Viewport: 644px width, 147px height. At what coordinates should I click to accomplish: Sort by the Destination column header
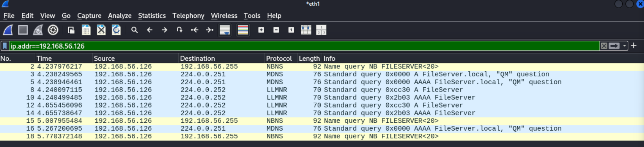coord(222,58)
